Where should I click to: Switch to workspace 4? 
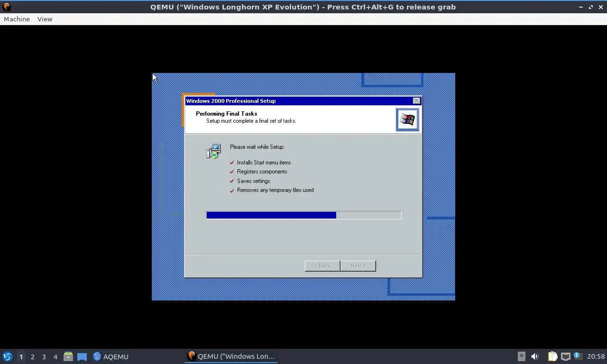coord(55,356)
